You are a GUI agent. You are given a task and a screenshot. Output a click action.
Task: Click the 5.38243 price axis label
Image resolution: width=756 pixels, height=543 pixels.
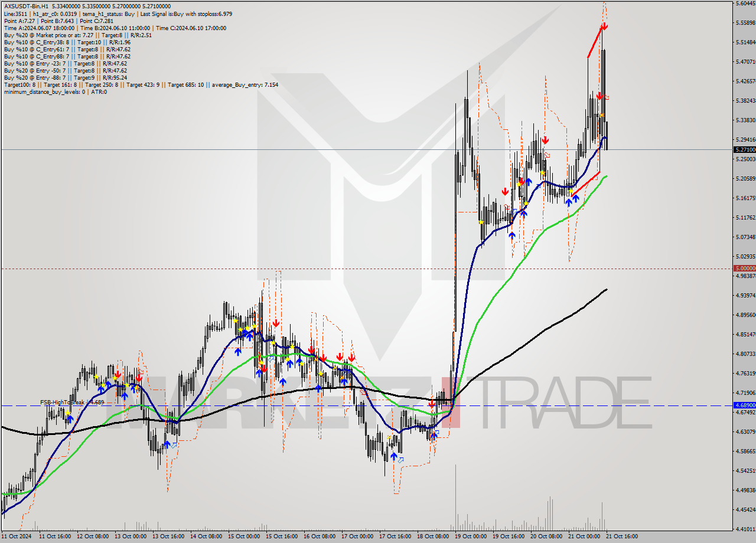[x=745, y=100]
